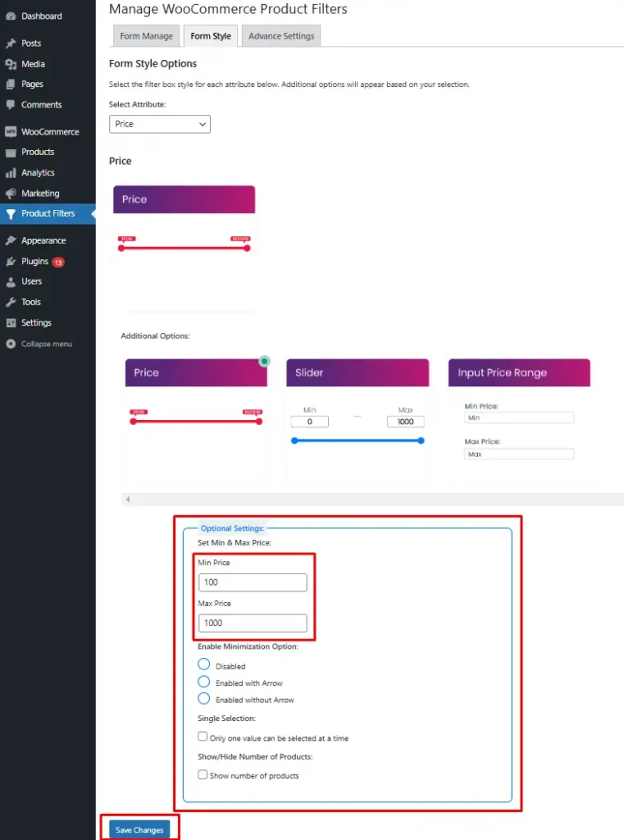
Task: Check Only one value can be selected
Action: [203, 736]
